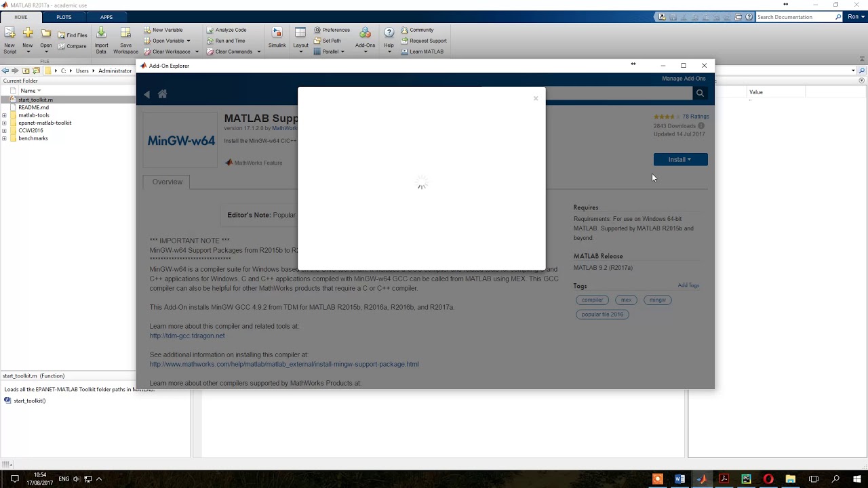Click Add Tags link
This screenshot has height=488, width=868.
[688, 285]
